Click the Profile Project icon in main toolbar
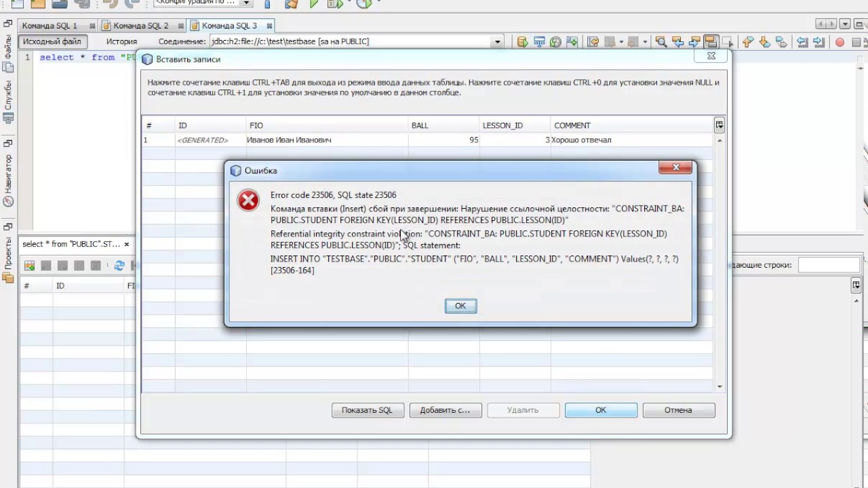868x488 pixels. 364,3
